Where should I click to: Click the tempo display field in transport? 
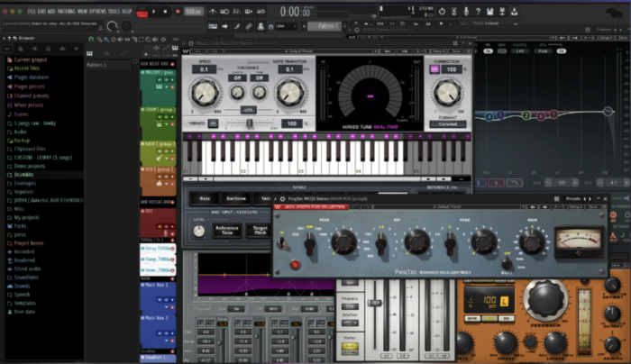click(x=194, y=12)
